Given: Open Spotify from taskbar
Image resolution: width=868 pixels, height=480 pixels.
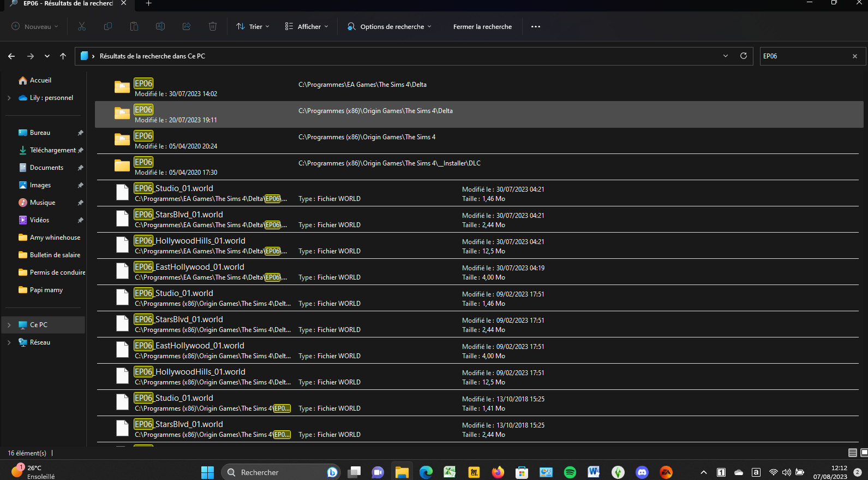Looking at the screenshot, I should point(570,472).
